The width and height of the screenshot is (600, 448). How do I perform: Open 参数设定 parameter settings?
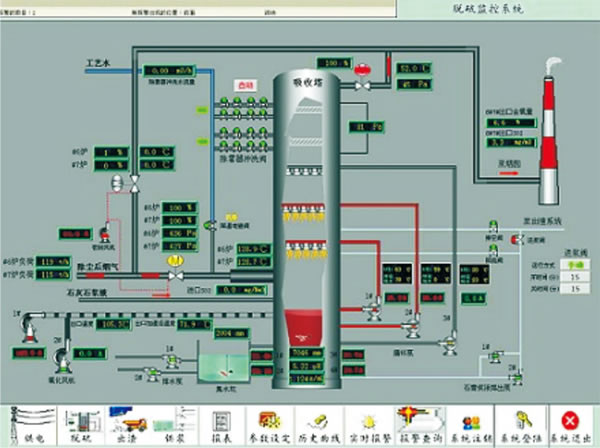point(270,425)
